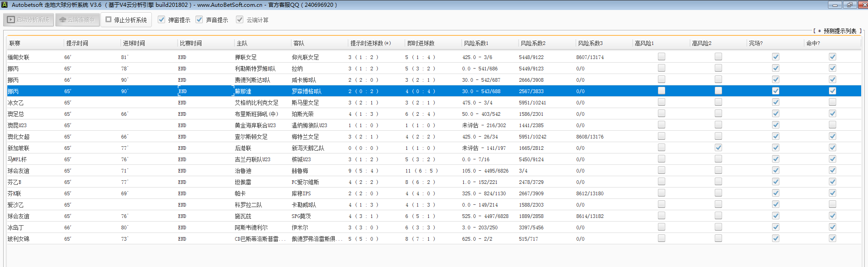
Task: Minimize the Autobetsoft window
Action: click(835, 5)
